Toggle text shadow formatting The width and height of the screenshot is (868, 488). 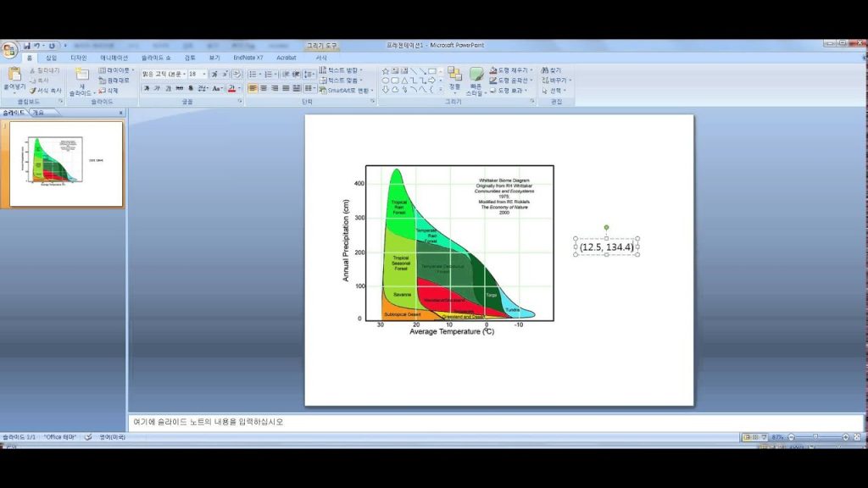[x=192, y=88]
